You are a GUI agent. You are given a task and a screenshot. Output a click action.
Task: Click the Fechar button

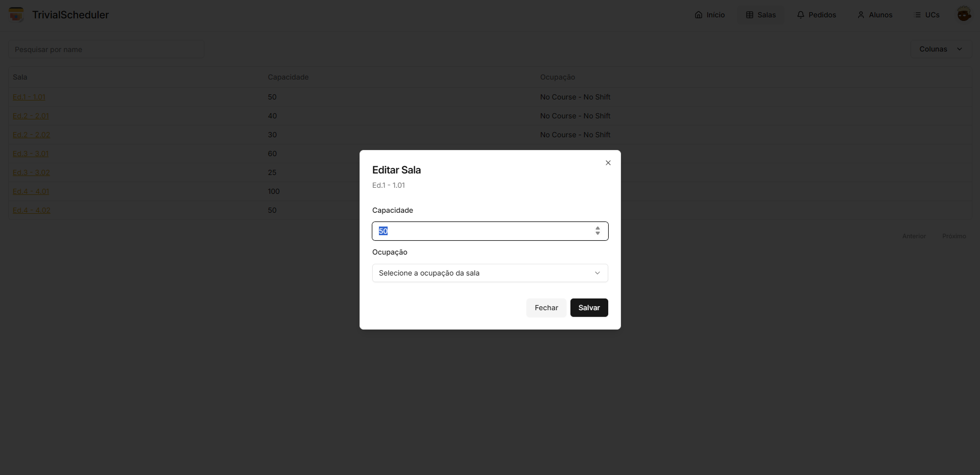546,308
